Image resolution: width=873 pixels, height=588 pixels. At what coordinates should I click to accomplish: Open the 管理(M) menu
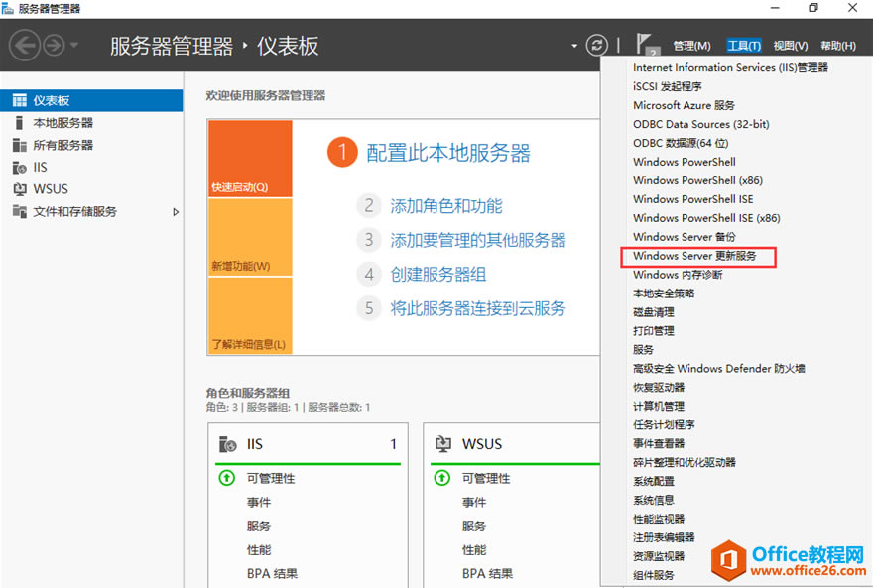[x=691, y=46]
